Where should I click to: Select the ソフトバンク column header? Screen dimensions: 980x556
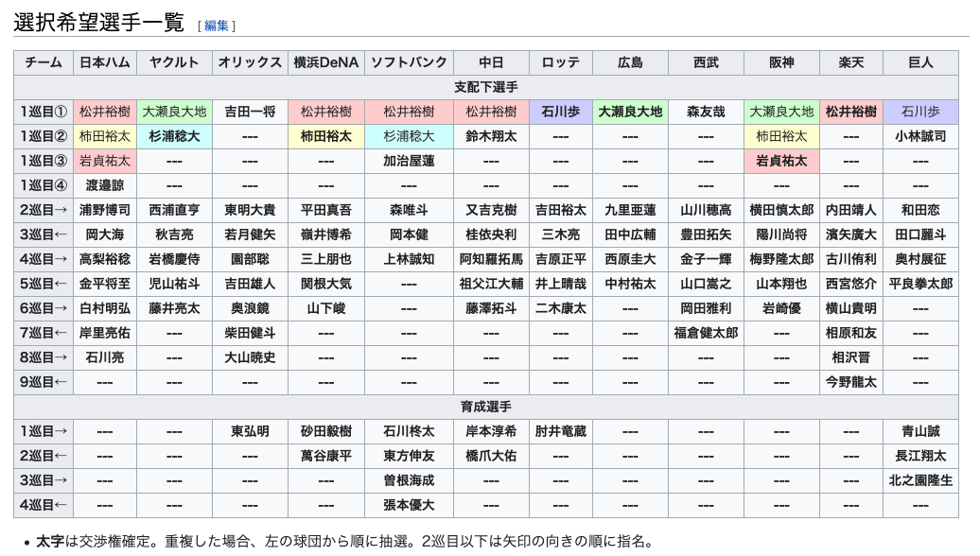(410, 62)
